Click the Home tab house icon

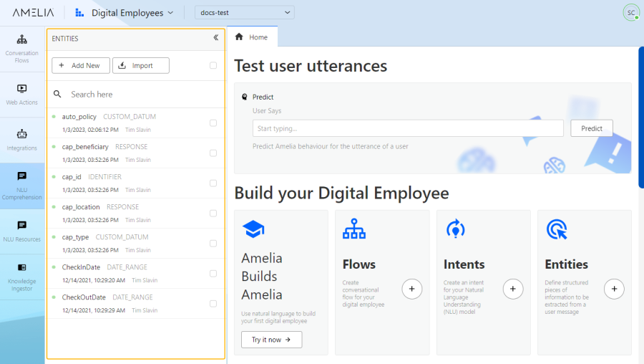(239, 37)
